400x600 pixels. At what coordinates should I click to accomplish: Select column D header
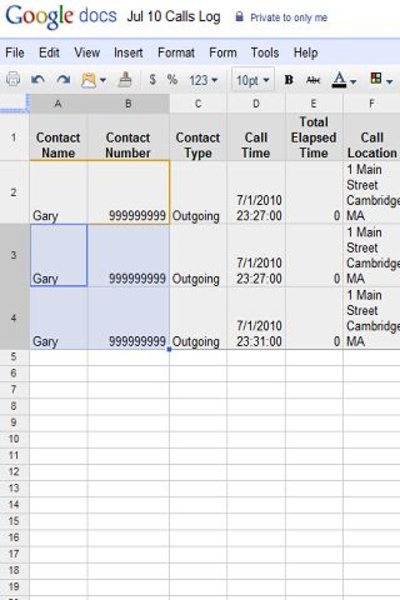tap(256, 104)
